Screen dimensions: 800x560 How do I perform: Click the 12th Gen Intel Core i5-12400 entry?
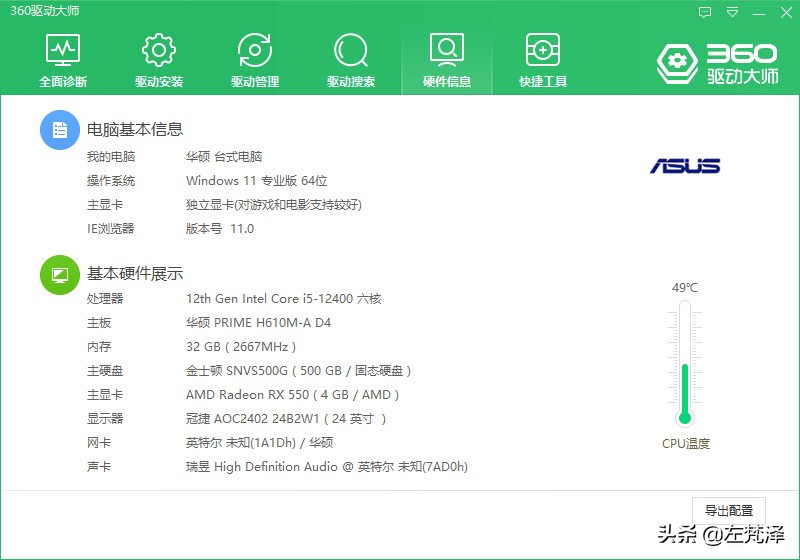click(x=284, y=298)
